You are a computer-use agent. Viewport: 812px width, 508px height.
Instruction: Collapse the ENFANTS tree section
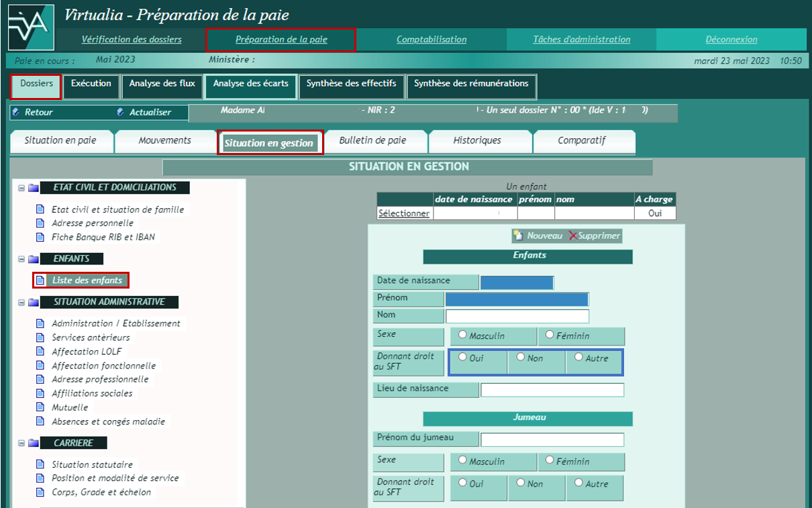[21, 259]
